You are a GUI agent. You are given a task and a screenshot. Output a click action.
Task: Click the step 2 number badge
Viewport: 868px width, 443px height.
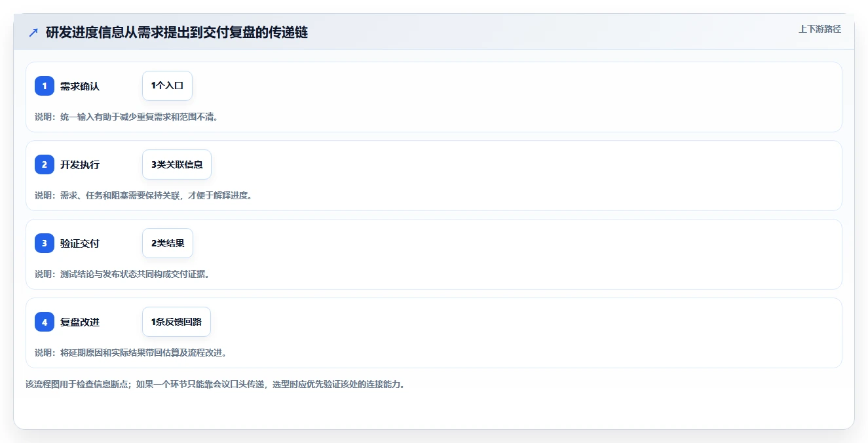45,164
